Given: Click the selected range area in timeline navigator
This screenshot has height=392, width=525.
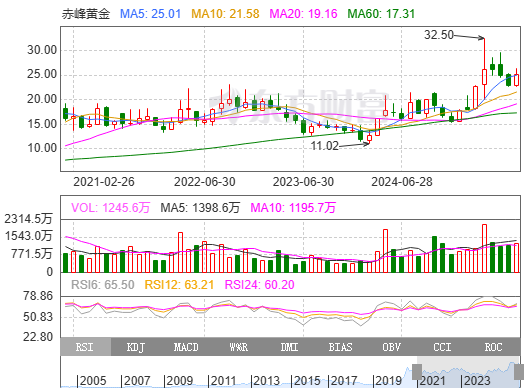Looking at the screenshot, I should (468, 372).
